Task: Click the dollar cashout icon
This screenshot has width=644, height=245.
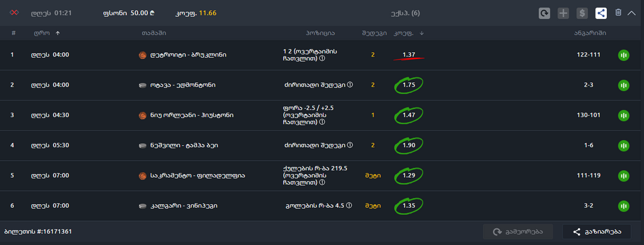Action: coord(582,13)
